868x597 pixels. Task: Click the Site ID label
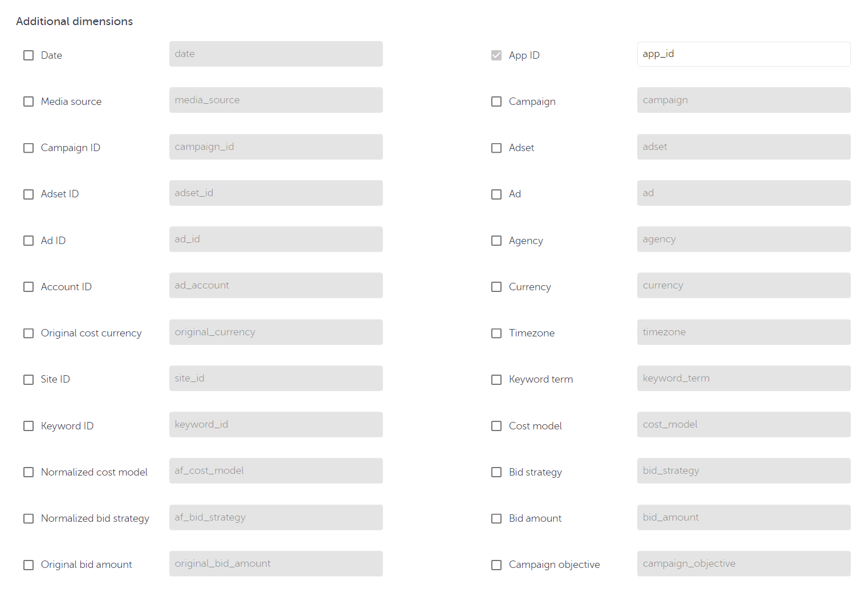55,379
